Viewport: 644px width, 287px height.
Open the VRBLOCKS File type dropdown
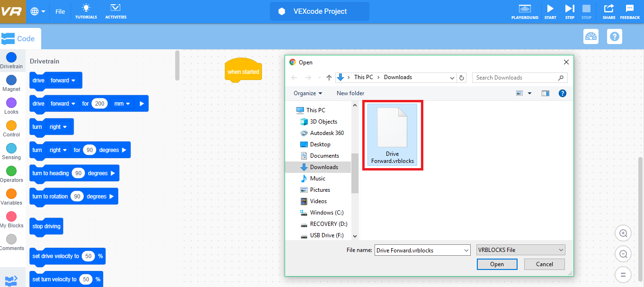[520, 250]
